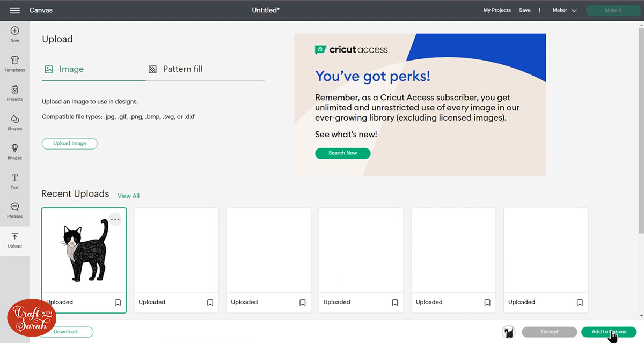Expand the Maker machine dropdown
This screenshot has width=644, height=343.
tap(565, 10)
